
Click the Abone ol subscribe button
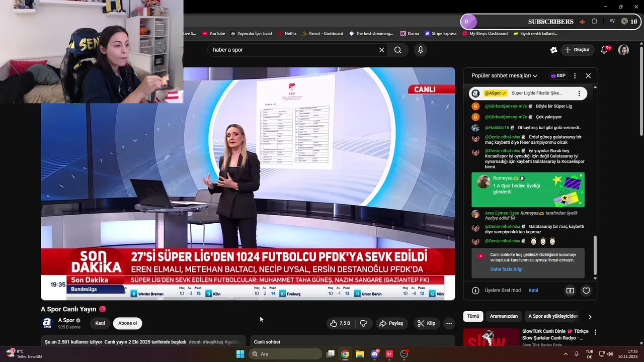(127, 323)
